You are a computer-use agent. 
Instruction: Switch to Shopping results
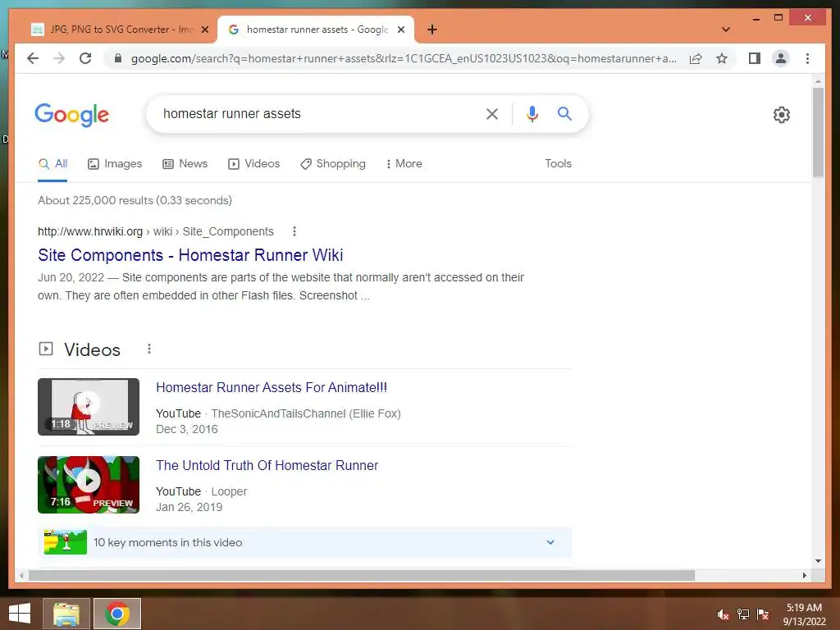click(333, 163)
